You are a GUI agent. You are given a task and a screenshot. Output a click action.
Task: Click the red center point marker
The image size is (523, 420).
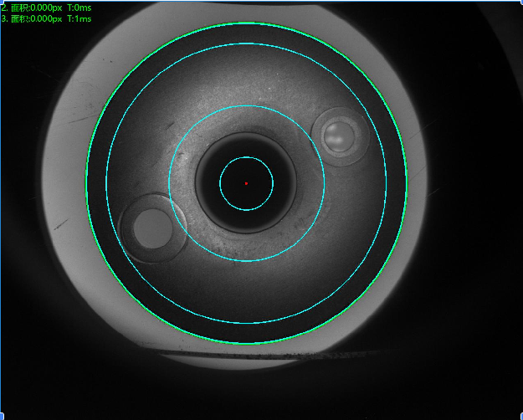click(x=246, y=183)
